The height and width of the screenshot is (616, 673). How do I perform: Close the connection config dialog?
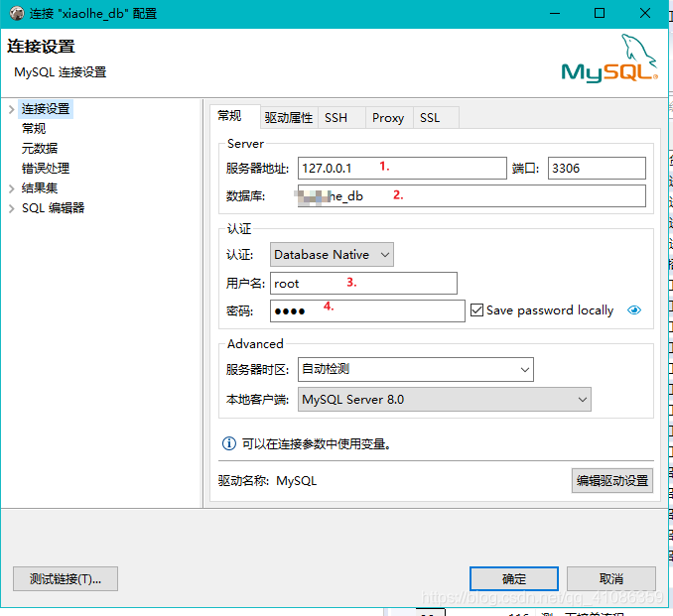644,13
